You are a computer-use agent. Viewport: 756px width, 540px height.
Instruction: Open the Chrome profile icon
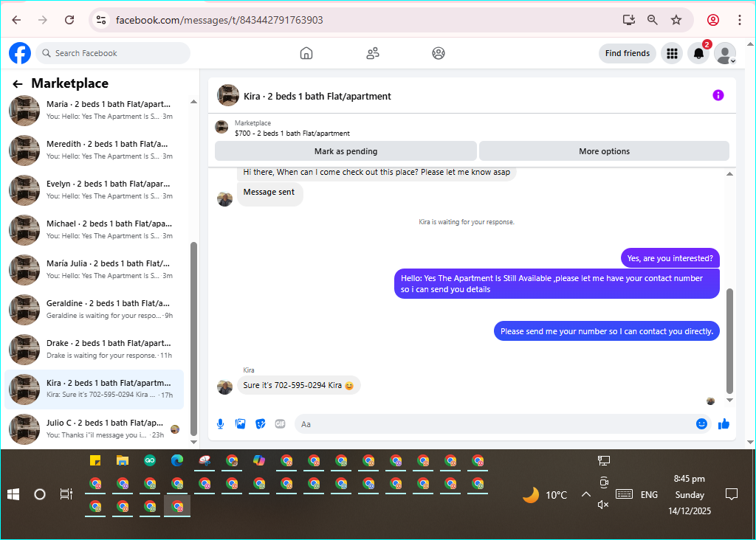713,20
